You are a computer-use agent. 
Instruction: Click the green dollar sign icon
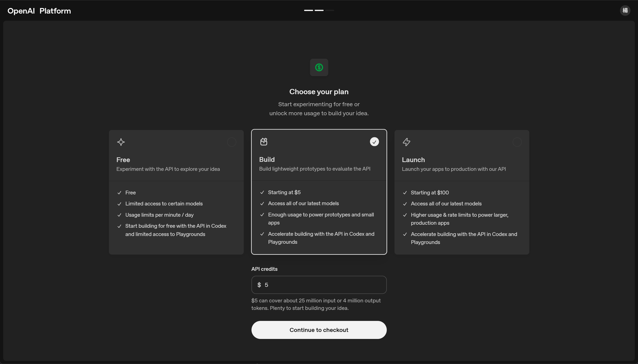[x=319, y=67]
